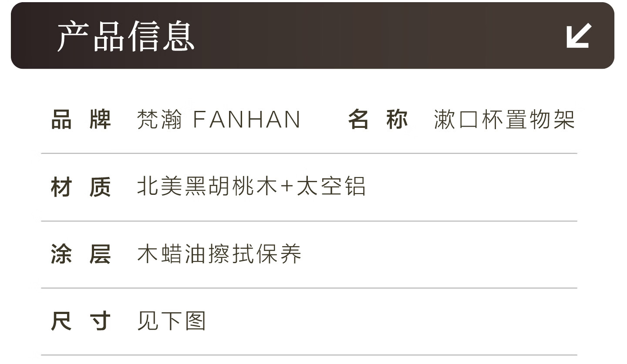
Task: Click the coating text 木蜡油擦拭保养
Action: tap(219, 254)
